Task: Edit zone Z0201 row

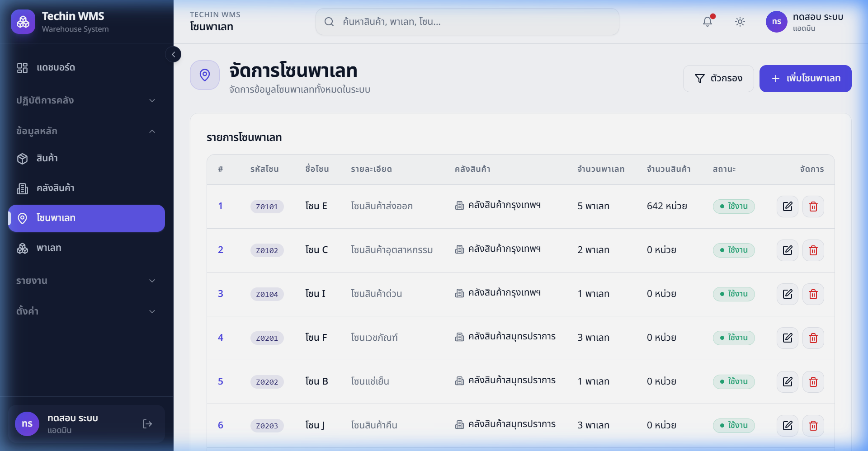Action: [x=788, y=338]
